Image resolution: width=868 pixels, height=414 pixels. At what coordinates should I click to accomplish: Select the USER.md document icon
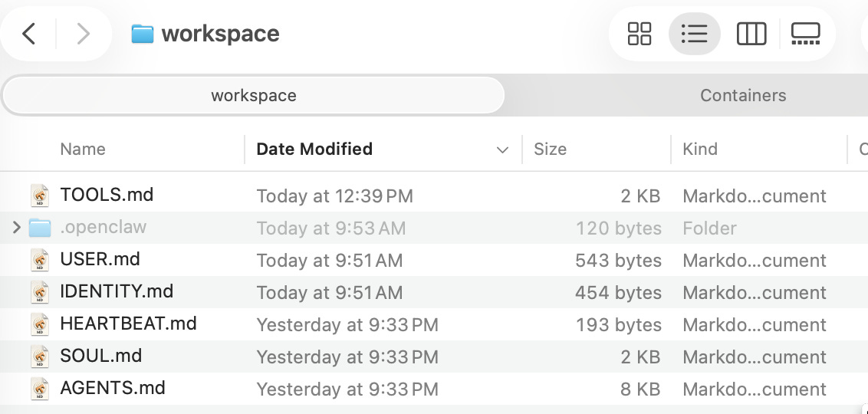(40, 260)
